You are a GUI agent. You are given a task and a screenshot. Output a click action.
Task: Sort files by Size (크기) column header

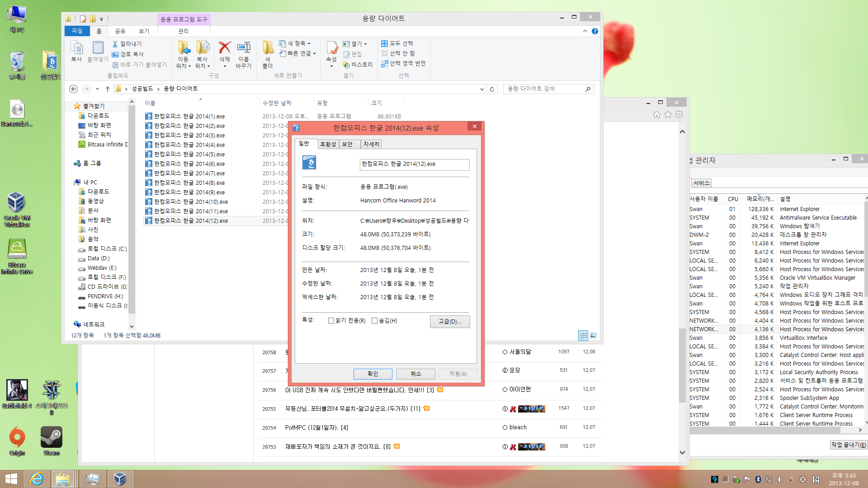click(x=377, y=103)
